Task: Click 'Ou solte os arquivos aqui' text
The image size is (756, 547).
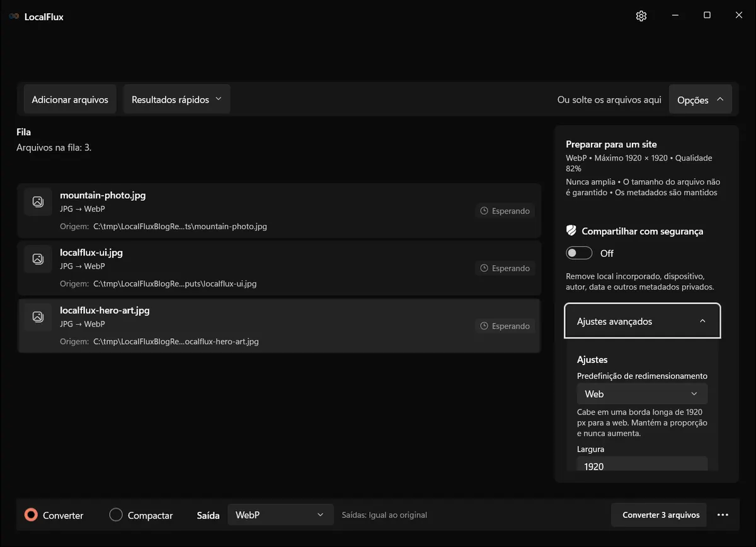Action: 609,99
